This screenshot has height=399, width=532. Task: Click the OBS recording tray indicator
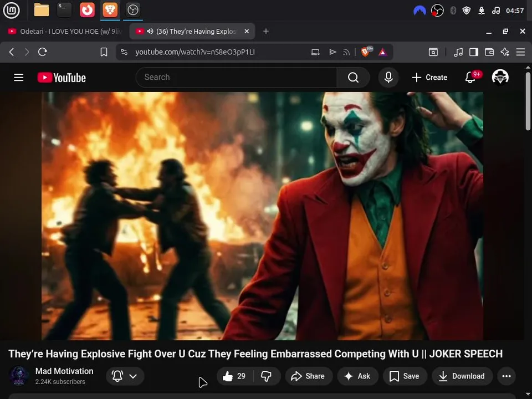pos(437,11)
